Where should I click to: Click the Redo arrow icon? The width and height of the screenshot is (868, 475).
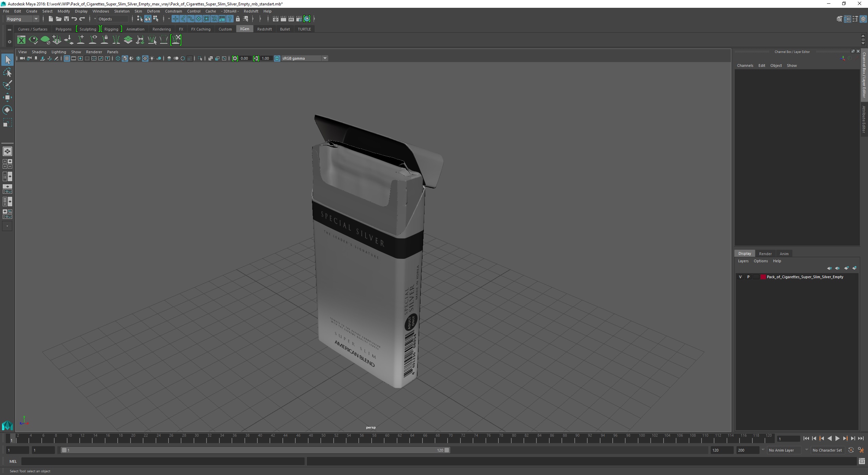tap(82, 19)
